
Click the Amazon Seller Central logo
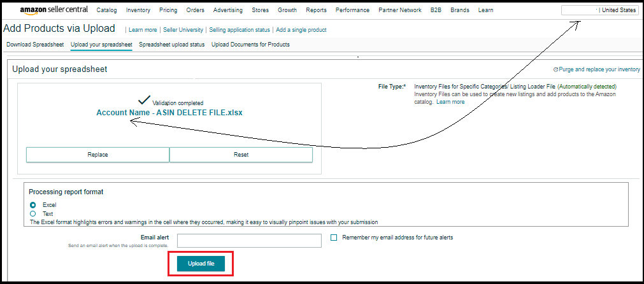point(55,10)
